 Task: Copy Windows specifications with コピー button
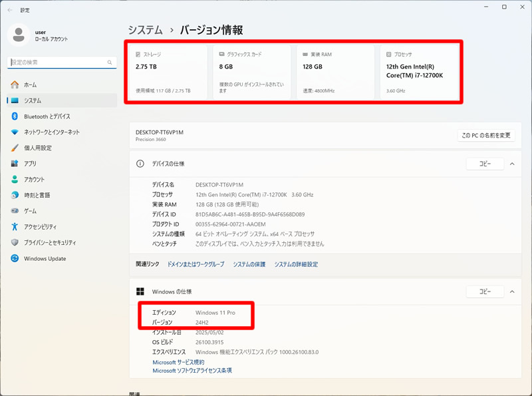[485, 292]
